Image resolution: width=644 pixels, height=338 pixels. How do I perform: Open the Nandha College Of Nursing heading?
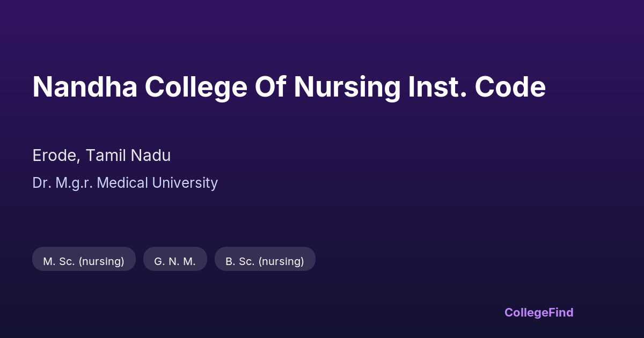pos(289,87)
